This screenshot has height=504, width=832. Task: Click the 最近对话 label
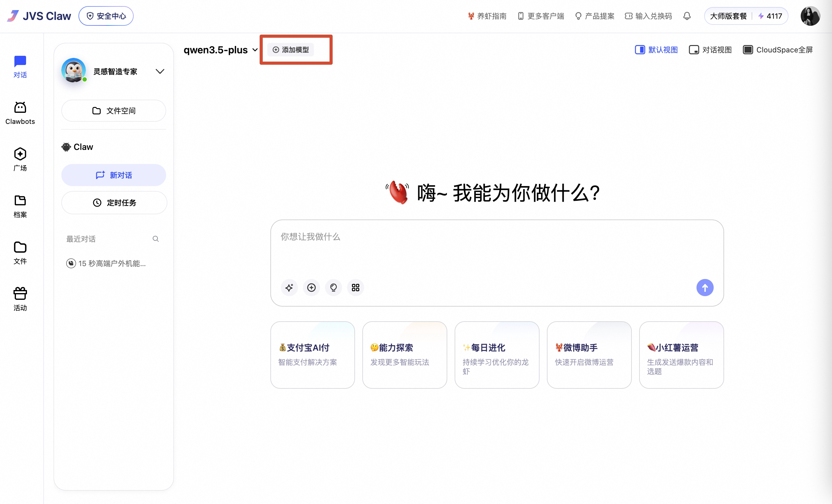pos(81,239)
